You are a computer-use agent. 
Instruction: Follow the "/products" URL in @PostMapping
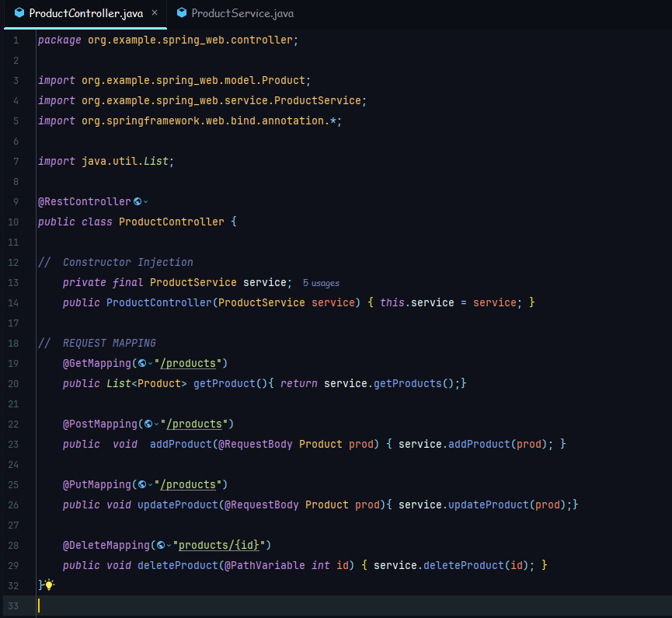(x=194, y=424)
